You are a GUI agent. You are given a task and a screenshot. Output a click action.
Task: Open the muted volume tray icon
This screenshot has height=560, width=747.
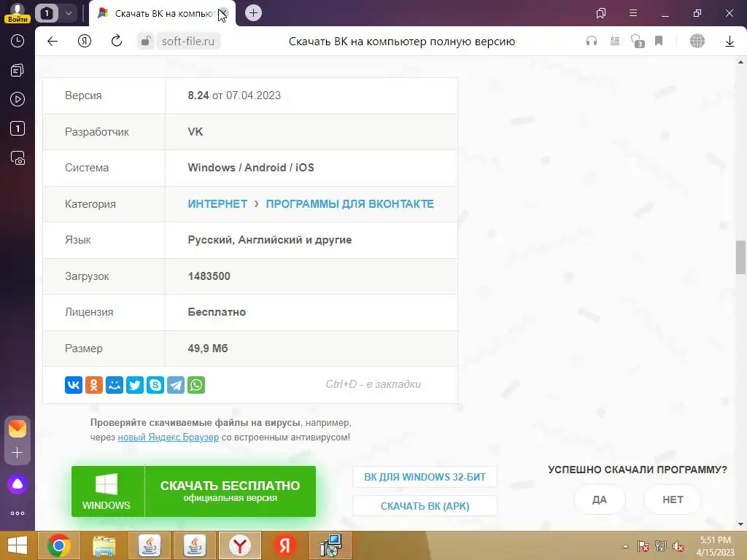[x=678, y=546]
